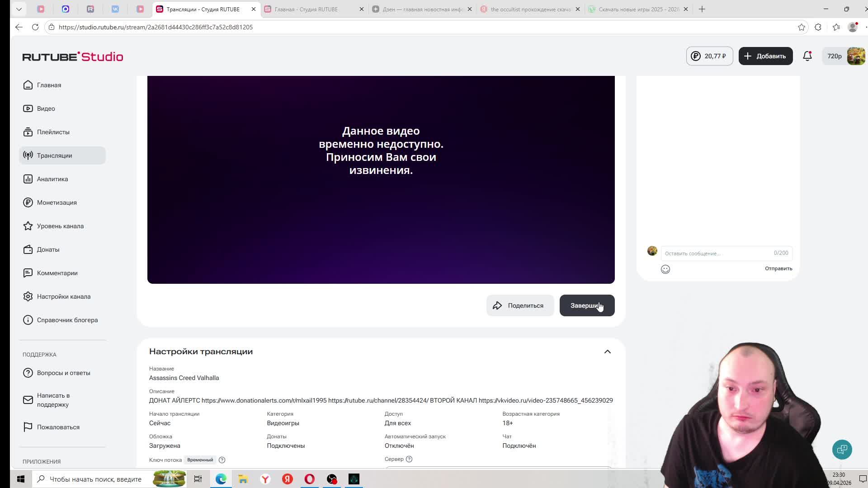868x488 pixels.
Task: Switch to the Дзен news tab
Action: 422,9
